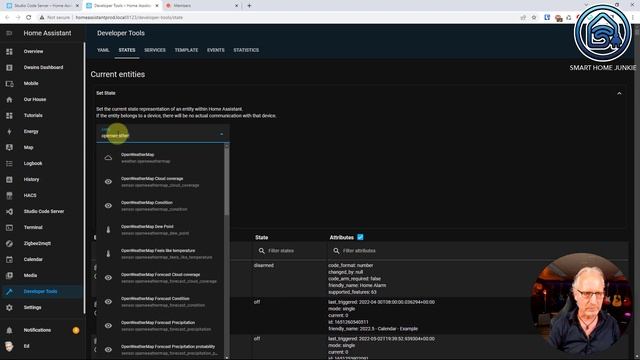Click the sidebar scrollbar
The width and height of the screenshot is (640, 360).
click(84, 178)
